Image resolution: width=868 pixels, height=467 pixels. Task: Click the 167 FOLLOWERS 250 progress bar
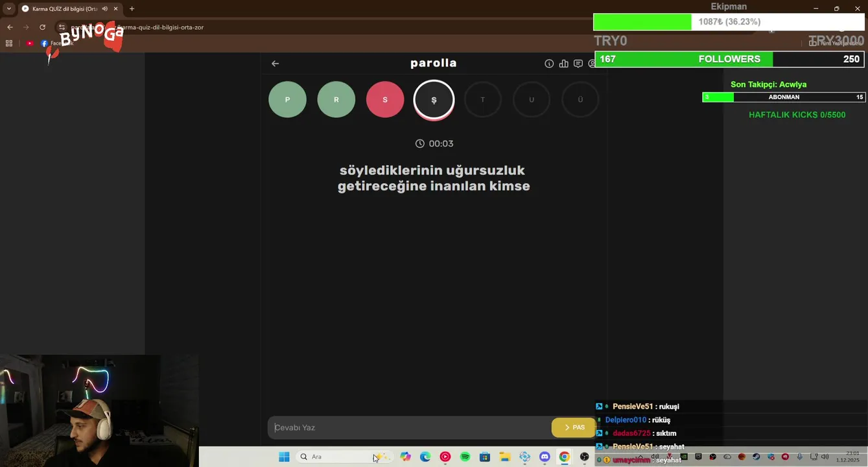(x=729, y=59)
